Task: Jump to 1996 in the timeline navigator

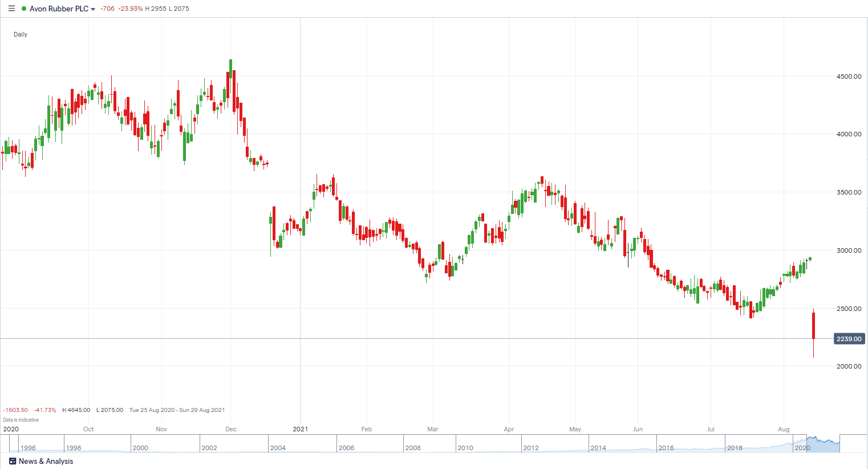Action: pyautogui.click(x=28, y=448)
